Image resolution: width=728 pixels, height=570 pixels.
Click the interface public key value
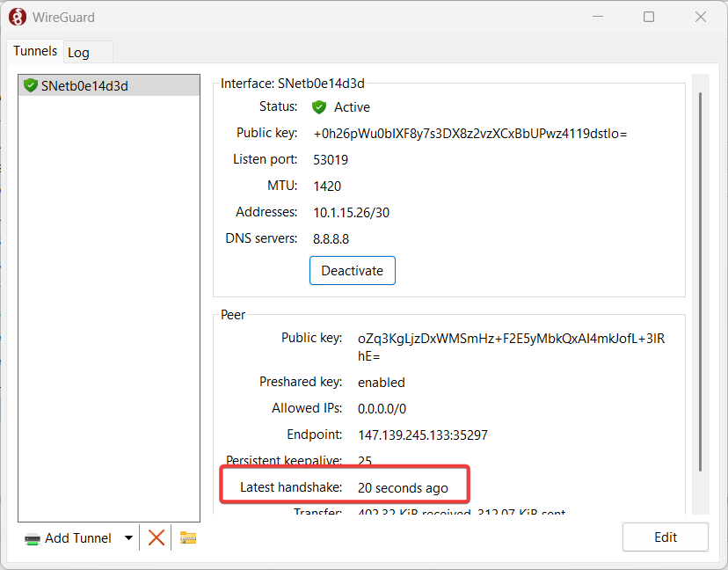pyautogui.click(x=470, y=134)
